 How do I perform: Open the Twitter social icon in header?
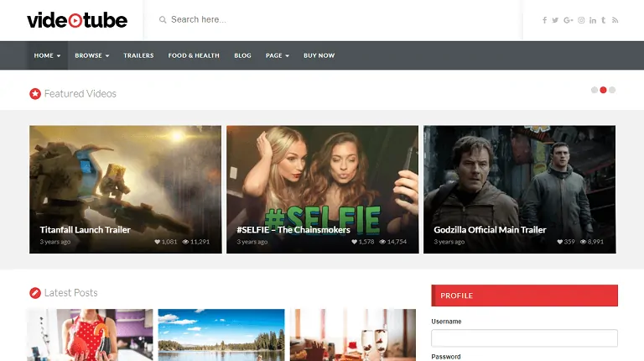click(555, 20)
